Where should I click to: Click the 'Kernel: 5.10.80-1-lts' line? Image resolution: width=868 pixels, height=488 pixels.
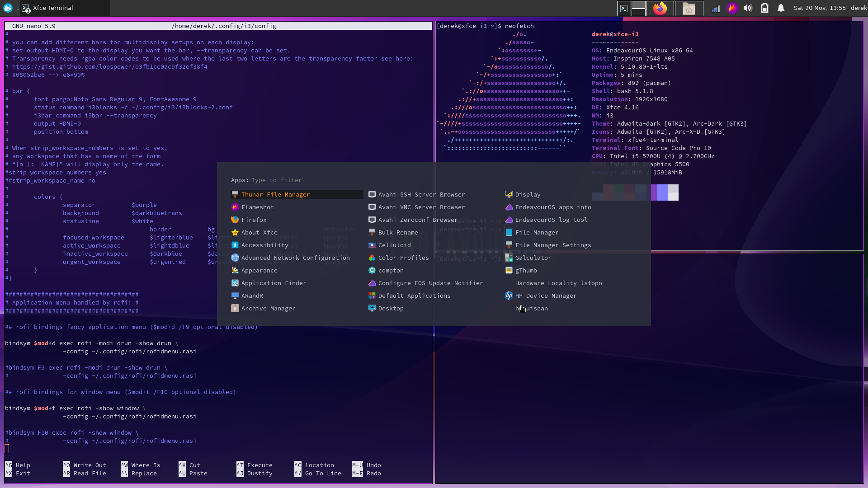pos(629,66)
